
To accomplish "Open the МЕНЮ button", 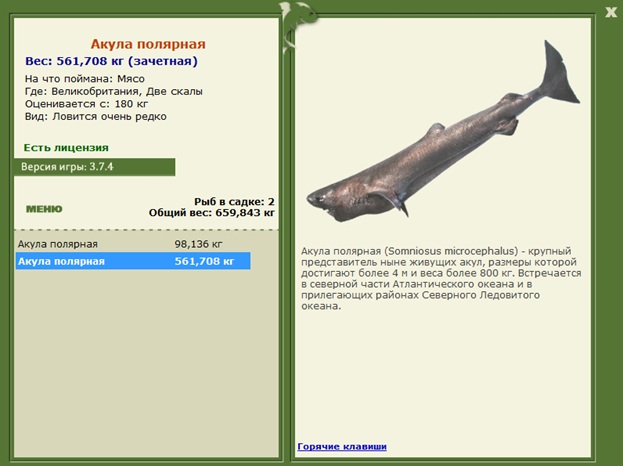I will click(44, 209).
